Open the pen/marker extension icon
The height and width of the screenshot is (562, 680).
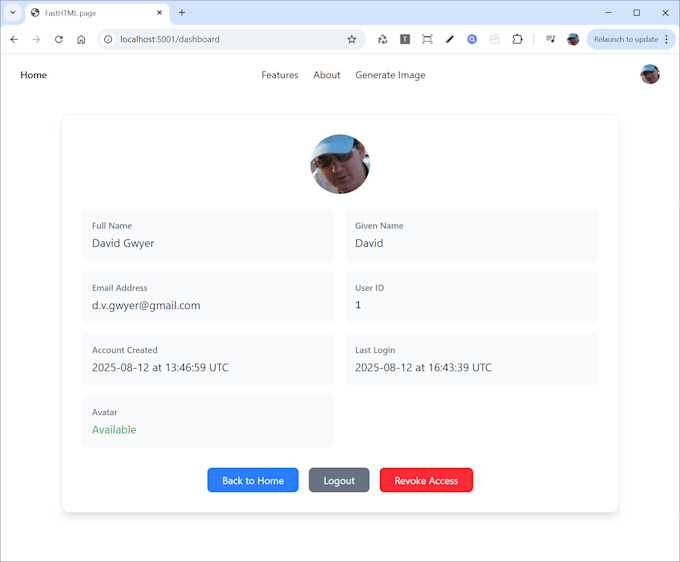coord(450,39)
